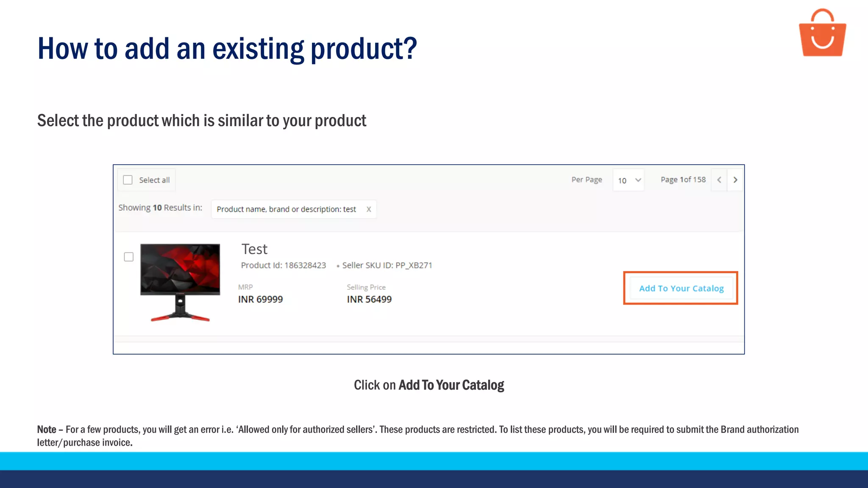Image resolution: width=868 pixels, height=488 pixels.
Task: Go to the previous results page arrow
Action: click(719, 180)
